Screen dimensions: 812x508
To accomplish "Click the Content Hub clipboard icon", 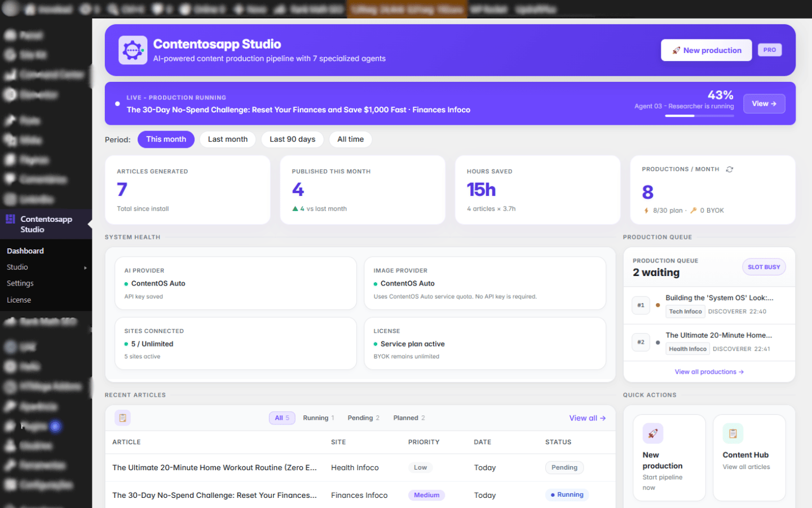I will [733, 433].
